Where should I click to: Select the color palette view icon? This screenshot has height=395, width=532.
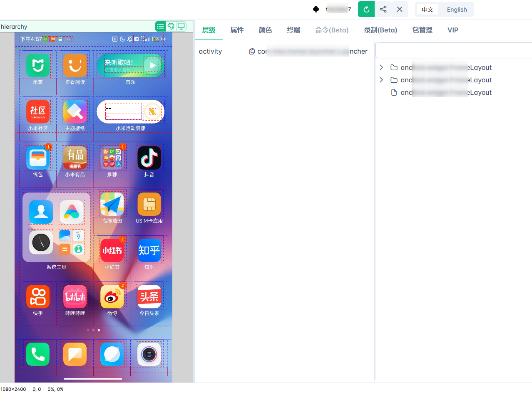[171, 27]
